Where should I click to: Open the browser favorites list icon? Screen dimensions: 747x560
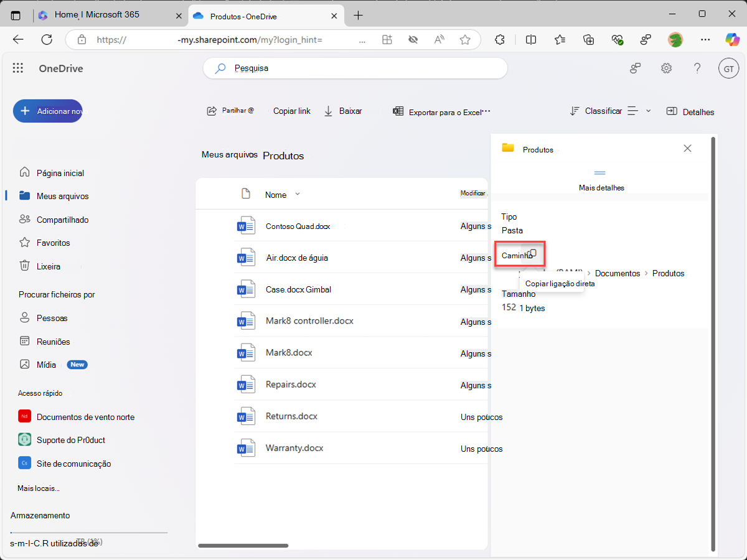[560, 40]
